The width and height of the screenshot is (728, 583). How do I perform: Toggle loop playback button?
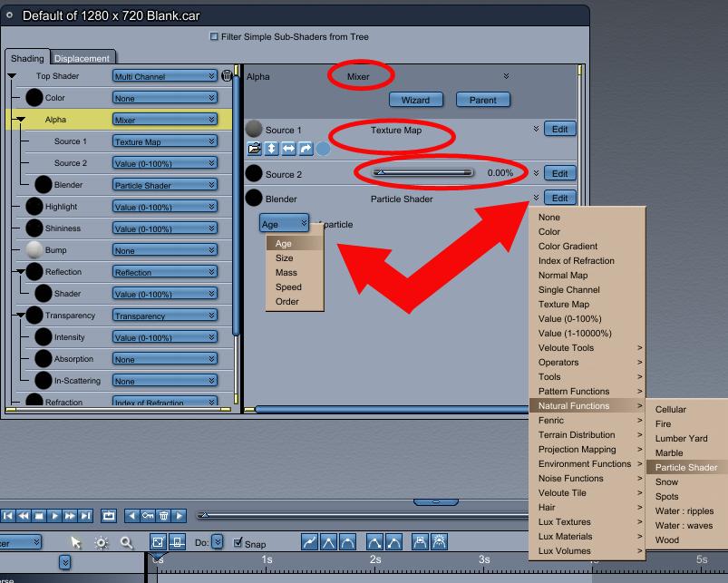(x=109, y=516)
